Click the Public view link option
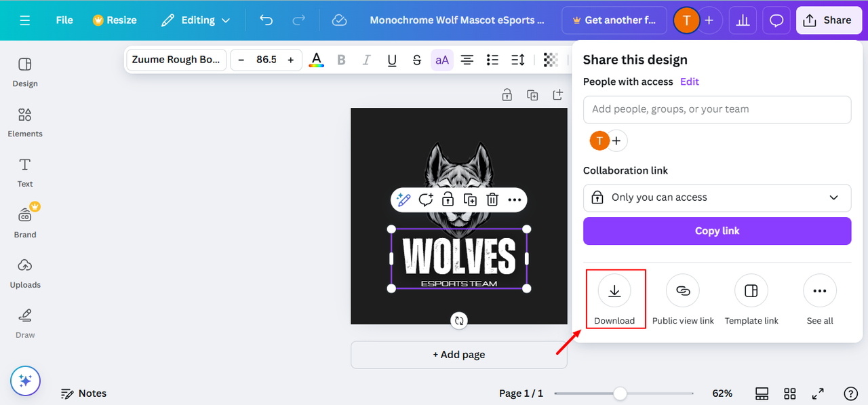This screenshot has height=405, width=868. [683, 300]
